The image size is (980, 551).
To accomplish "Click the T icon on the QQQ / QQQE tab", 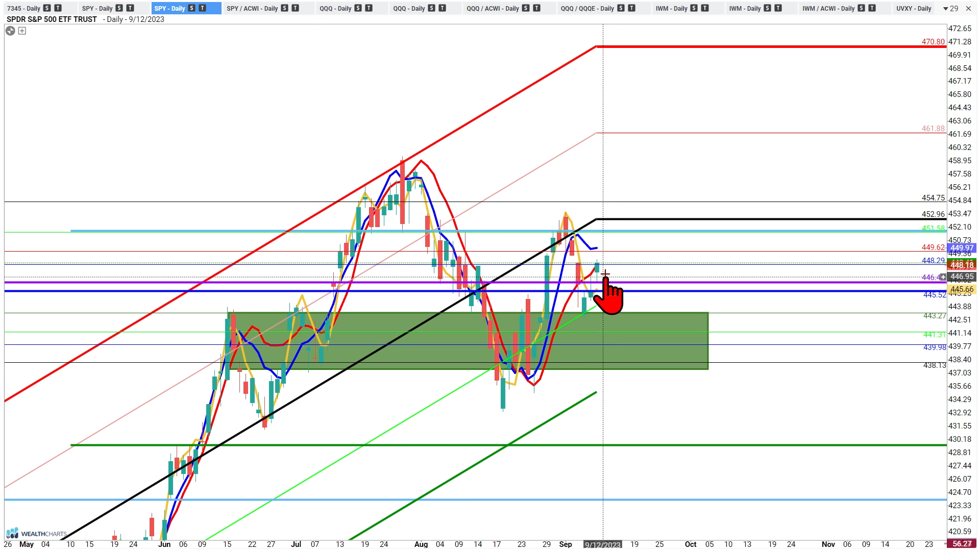I will click(631, 8).
